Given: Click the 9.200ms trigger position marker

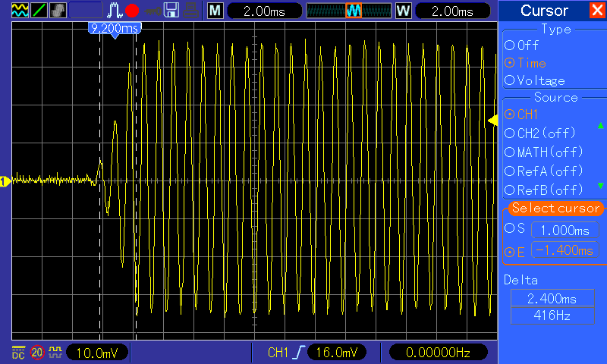Looking at the screenshot, I should (x=115, y=29).
